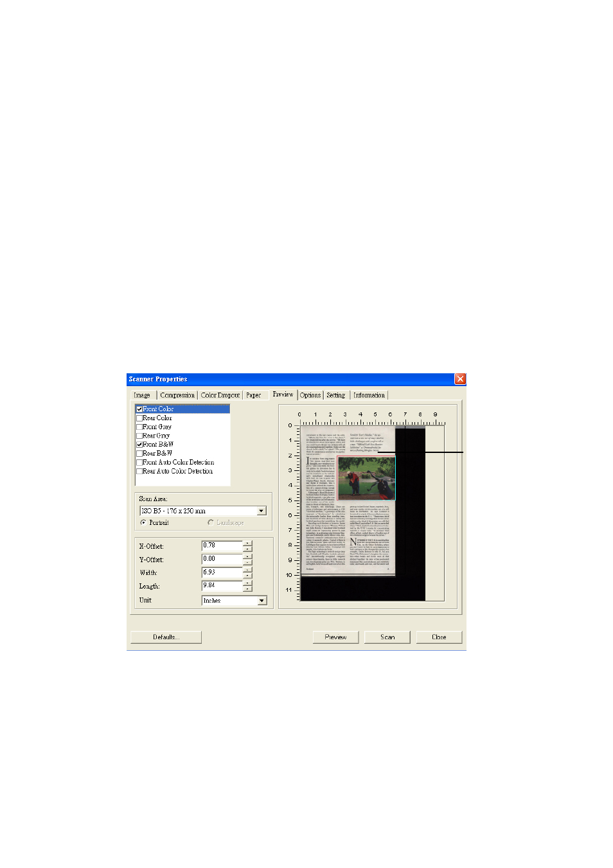The image size is (613, 868).
Task: Decrease Width with the down arrow
Action: coord(248,576)
